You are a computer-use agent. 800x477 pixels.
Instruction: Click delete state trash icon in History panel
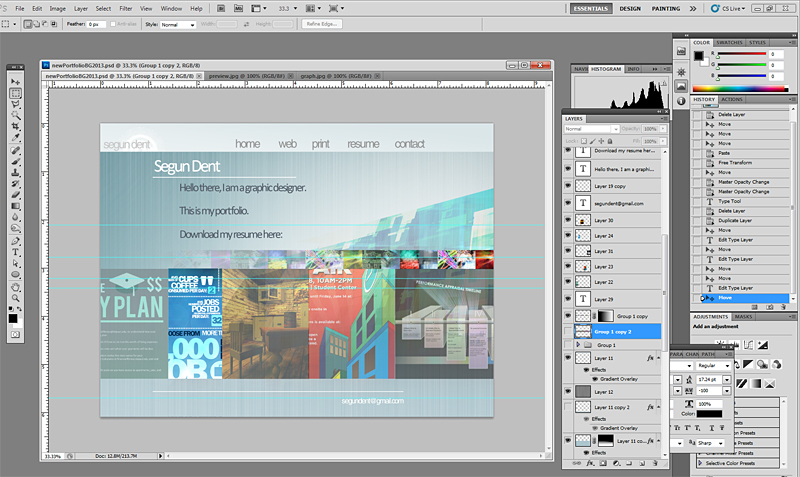click(783, 307)
